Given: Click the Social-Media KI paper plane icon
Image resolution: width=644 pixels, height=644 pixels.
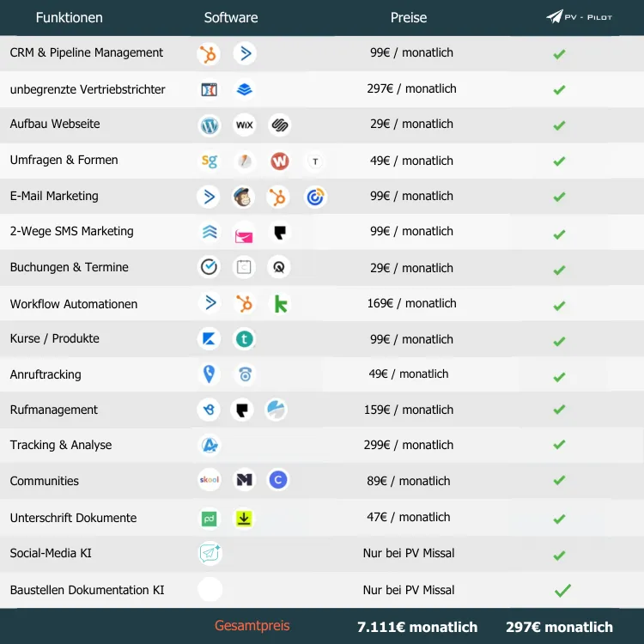Looking at the screenshot, I should [210, 554].
